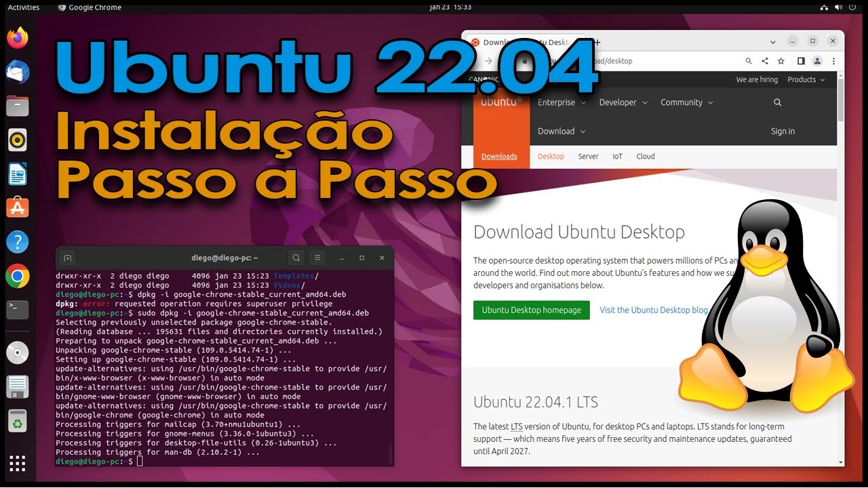Open Firefox from the Ubuntu dock
The width and height of the screenshot is (868, 488).
[x=18, y=38]
